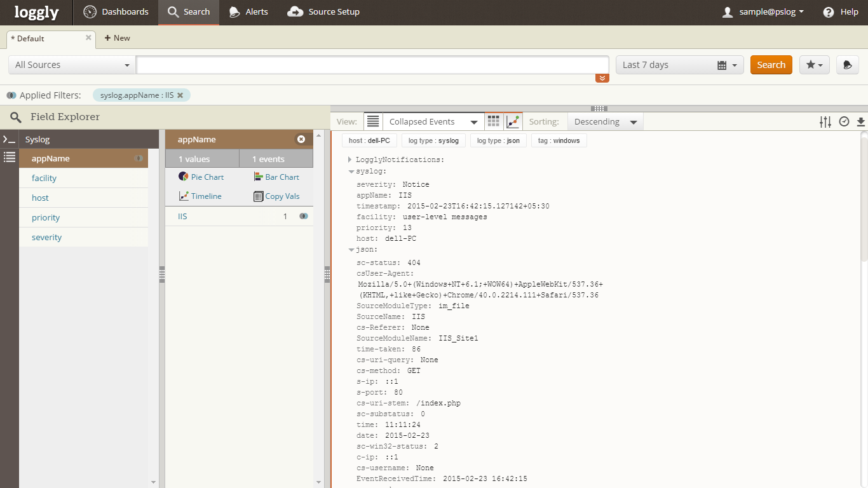Toggle the filter icon next to IIS value

click(x=304, y=216)
